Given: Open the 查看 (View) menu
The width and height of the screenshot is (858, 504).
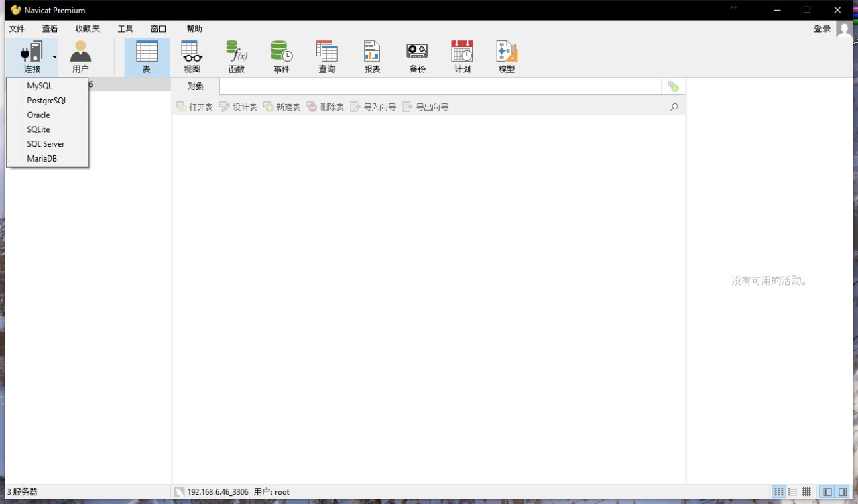Looking at the screenshot, I should [x=50, y=29].
